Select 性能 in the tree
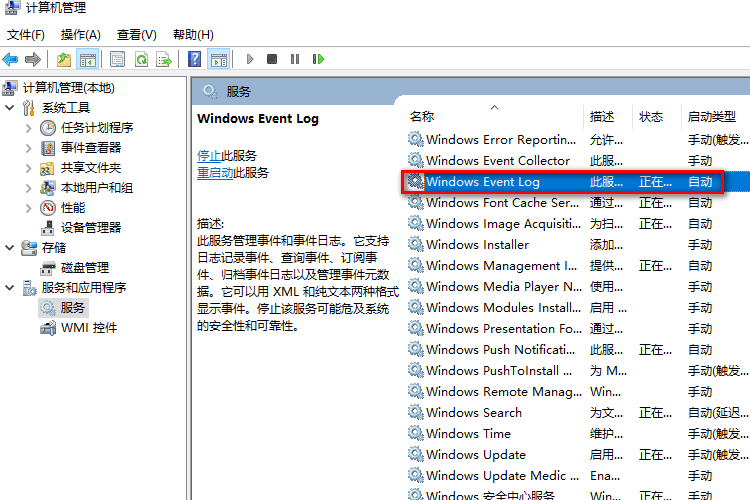The height and width of the screenshot is (500, 750). [x=73, y=208]
